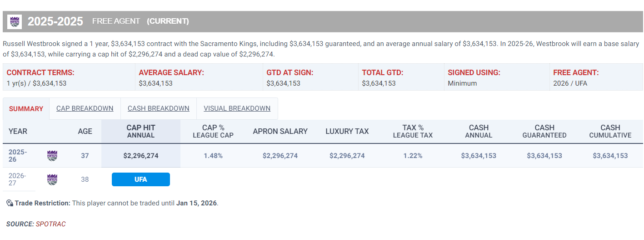Click the Kings logo in the contract header

(15, 21)
